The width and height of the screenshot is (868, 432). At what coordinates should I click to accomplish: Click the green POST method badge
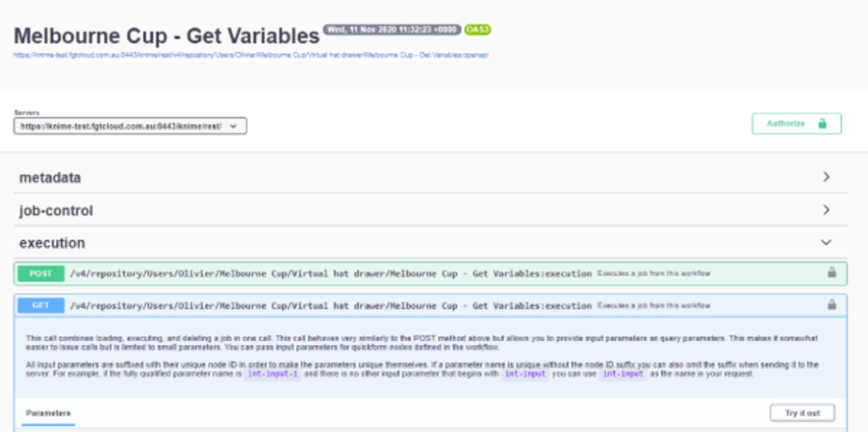pyautogui.click(x=41, y=273)
